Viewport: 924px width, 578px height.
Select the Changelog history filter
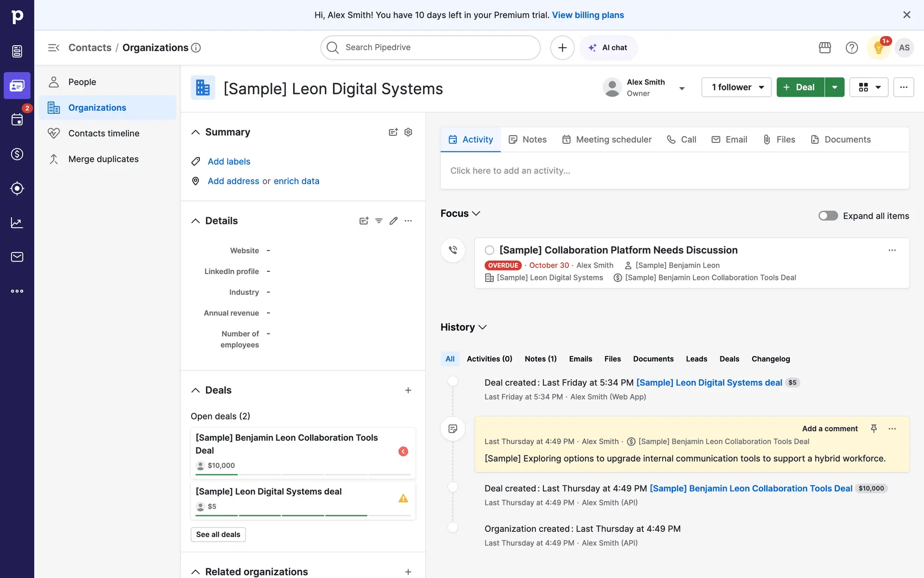point(770,359)
